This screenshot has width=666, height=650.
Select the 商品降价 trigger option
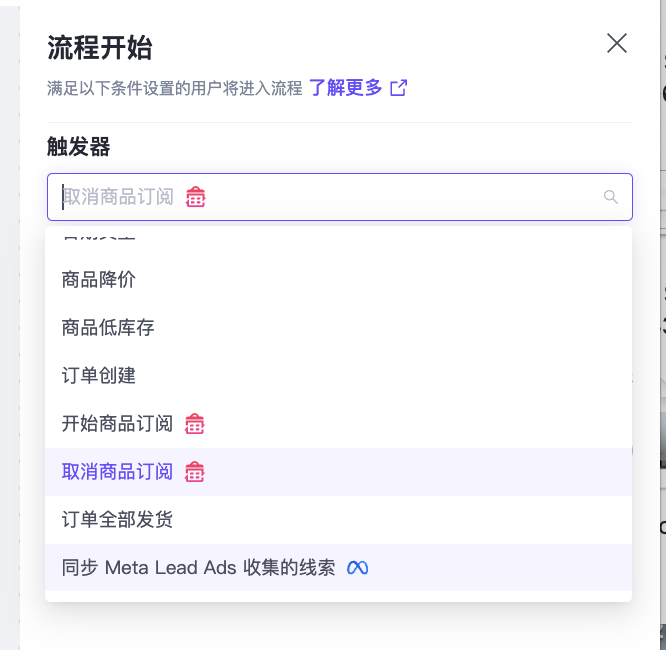coord(99,280)
